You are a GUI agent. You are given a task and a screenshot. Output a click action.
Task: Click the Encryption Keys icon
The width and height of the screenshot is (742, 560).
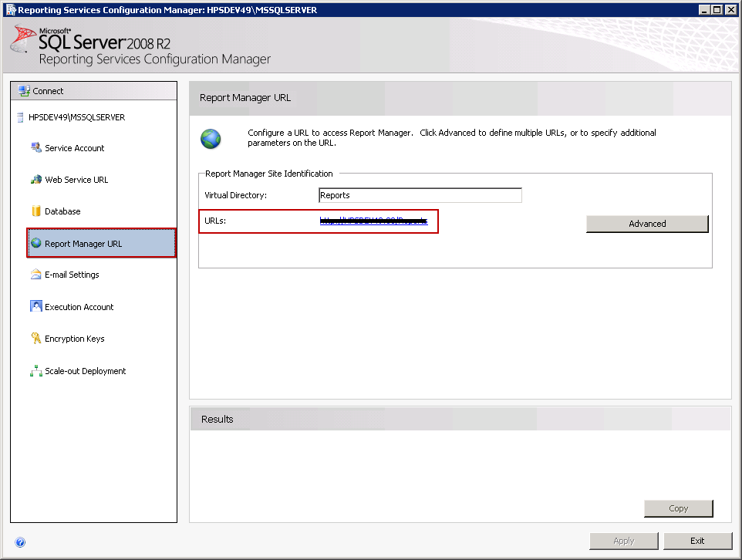coord(36,338)
